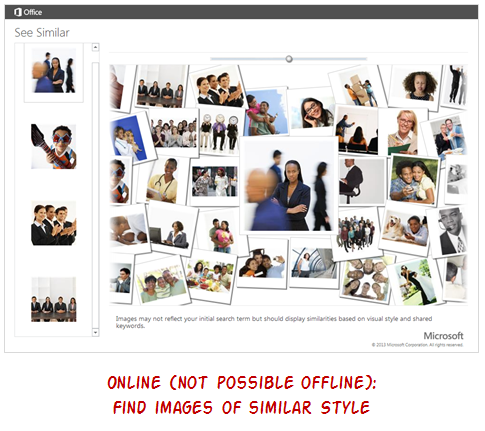The width and height of the screenshot is (485, 431).
Task: Select the black-and-white headset man photo
Action: click(450, 232)
